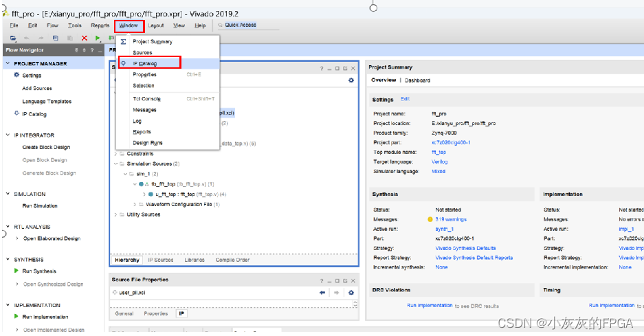
Task: Maximize the Sources panel
Action: click(x=337, y=69)
